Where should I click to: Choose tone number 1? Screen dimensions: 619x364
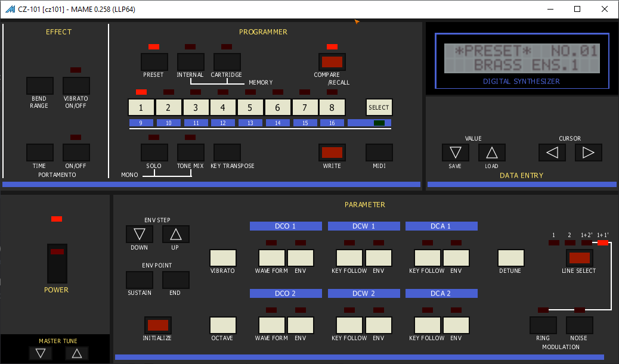141,107
